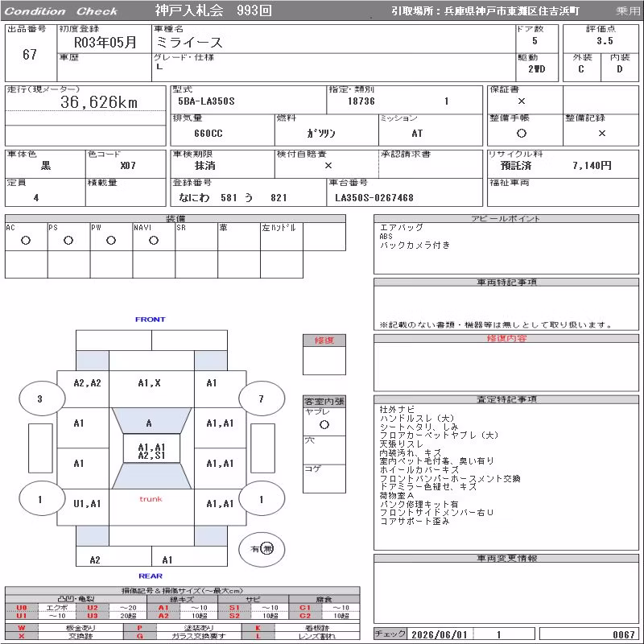Viewport: 644px width, 644px height.
Task: Click the 'Condition Check' header title
Action: (x=61, y=11)
